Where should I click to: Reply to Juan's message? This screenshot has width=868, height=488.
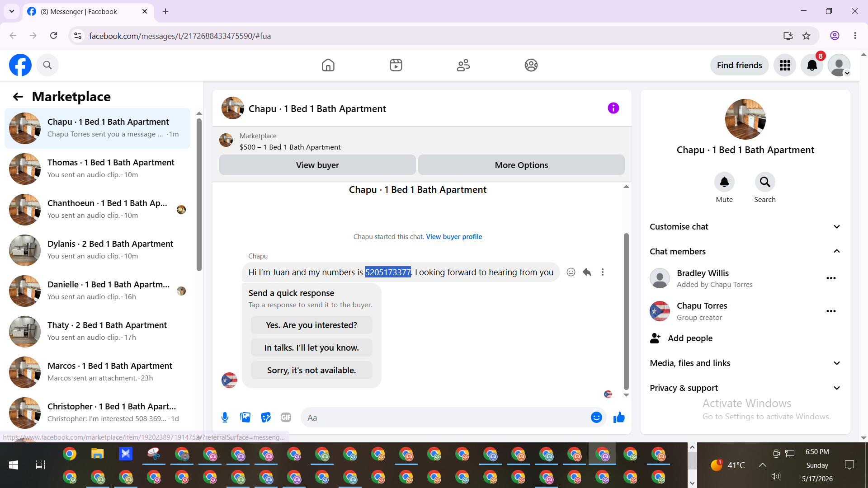point(587,272)
